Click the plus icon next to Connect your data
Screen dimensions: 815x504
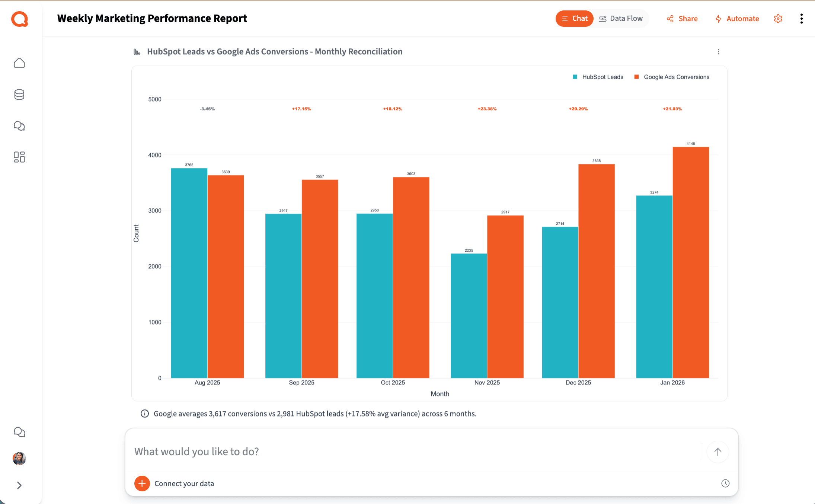[x=142, y=484]
